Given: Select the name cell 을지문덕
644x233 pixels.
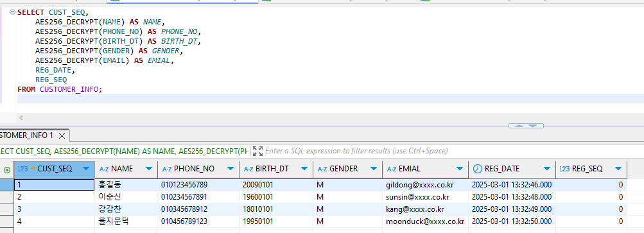Looking at the screenshot, I should (126, 221).
